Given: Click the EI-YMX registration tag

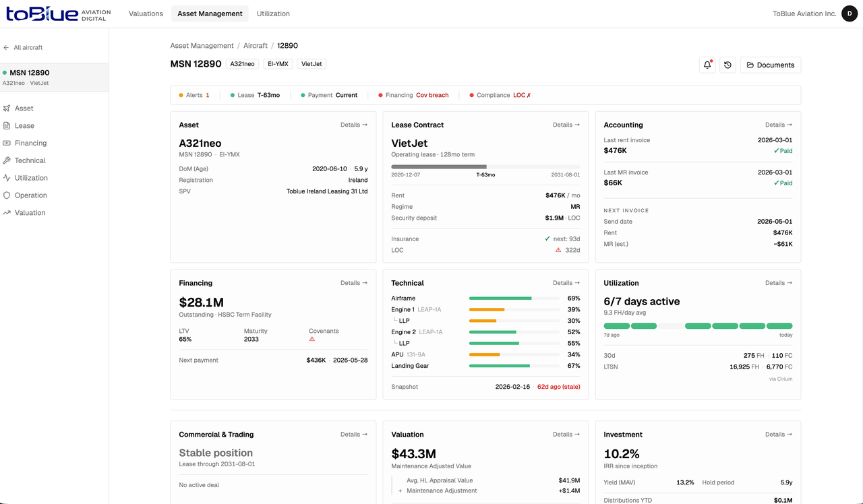Looking at the screenshot, I should (278, 64).
